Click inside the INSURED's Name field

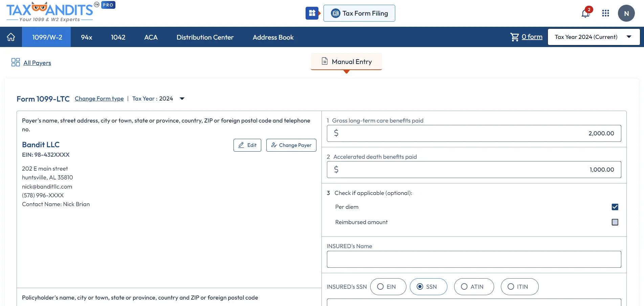[473, 259]
